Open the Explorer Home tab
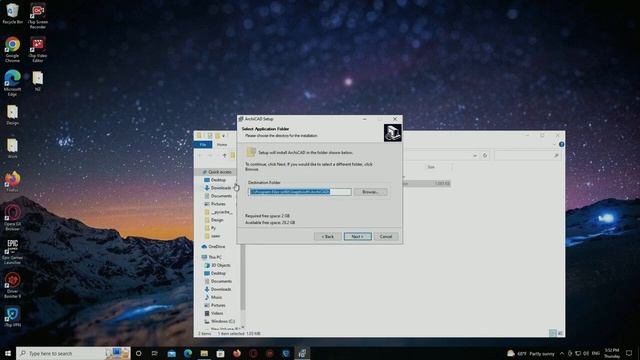 (x=222, y=144)
